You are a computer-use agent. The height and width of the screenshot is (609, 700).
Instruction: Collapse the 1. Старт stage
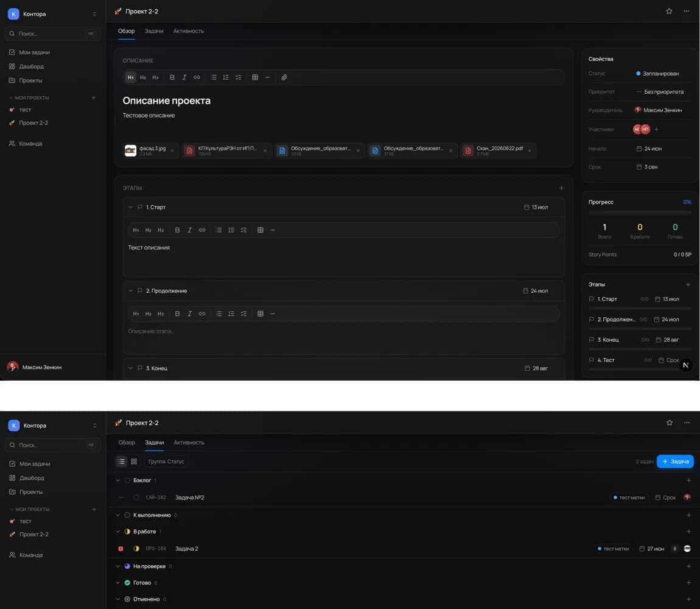[130, 207]
